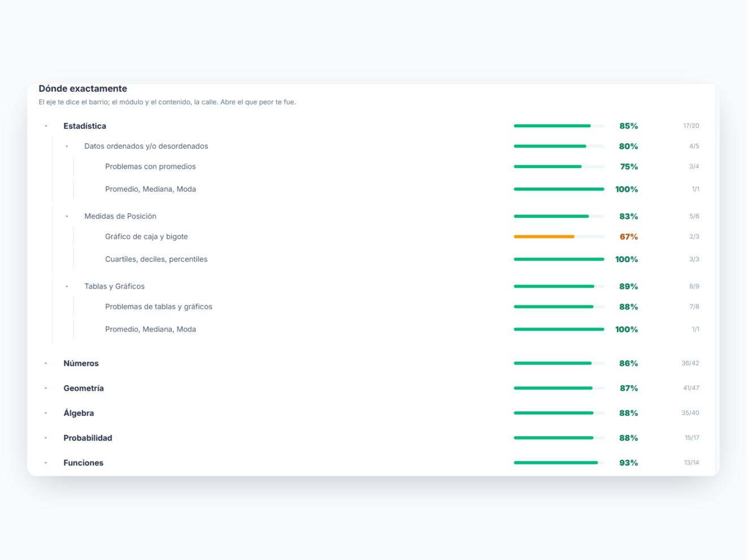Open Problemas de tablas y gráficos row
This screenshot has height=560, width=747.
pyautogui.click(x=158, y=307)
